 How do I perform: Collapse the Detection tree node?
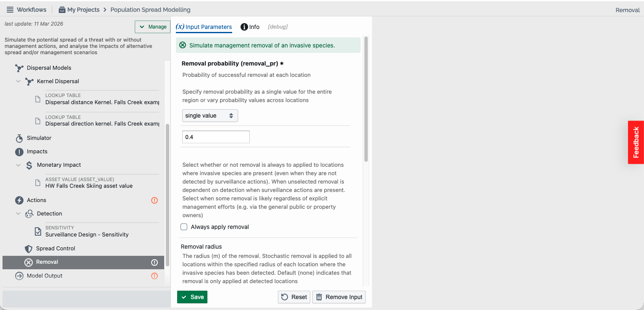(x=18, y=214)
